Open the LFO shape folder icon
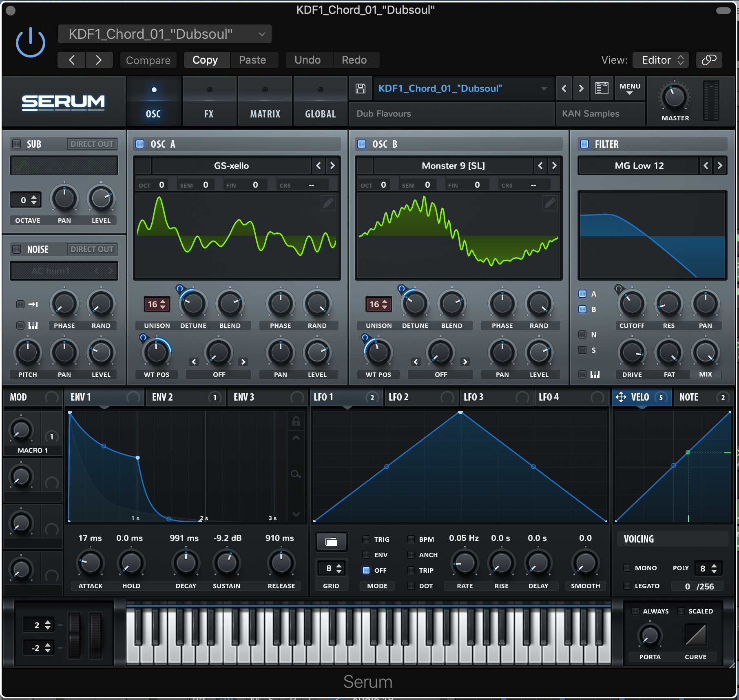 [x=331, y=542]
